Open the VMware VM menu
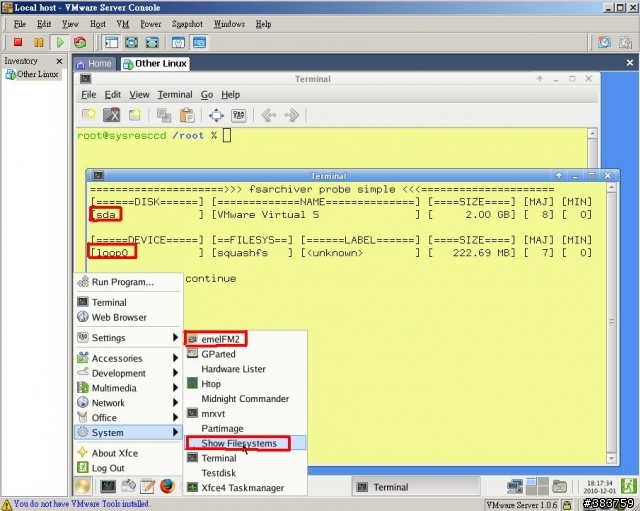Viewport: 640px width, 511px height. [x=123, y=24]
